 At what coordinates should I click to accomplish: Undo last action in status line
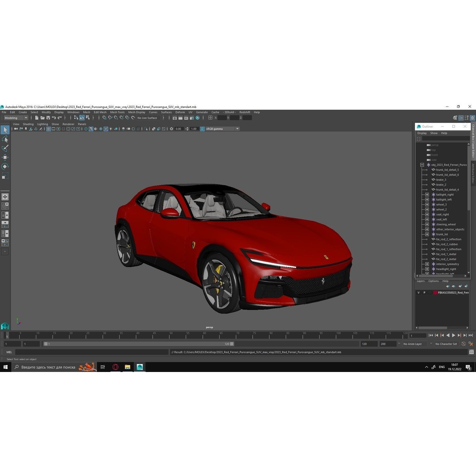pos(54,118)
